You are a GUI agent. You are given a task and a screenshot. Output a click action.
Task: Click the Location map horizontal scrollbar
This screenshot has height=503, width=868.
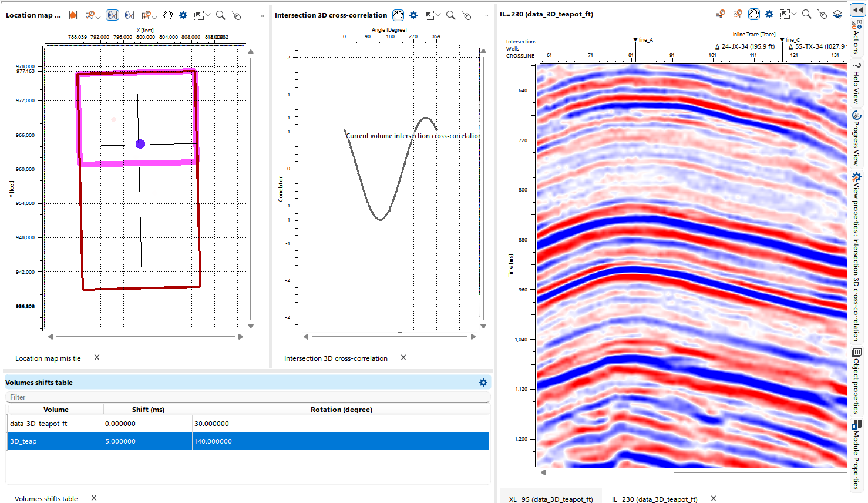point(145,337)
